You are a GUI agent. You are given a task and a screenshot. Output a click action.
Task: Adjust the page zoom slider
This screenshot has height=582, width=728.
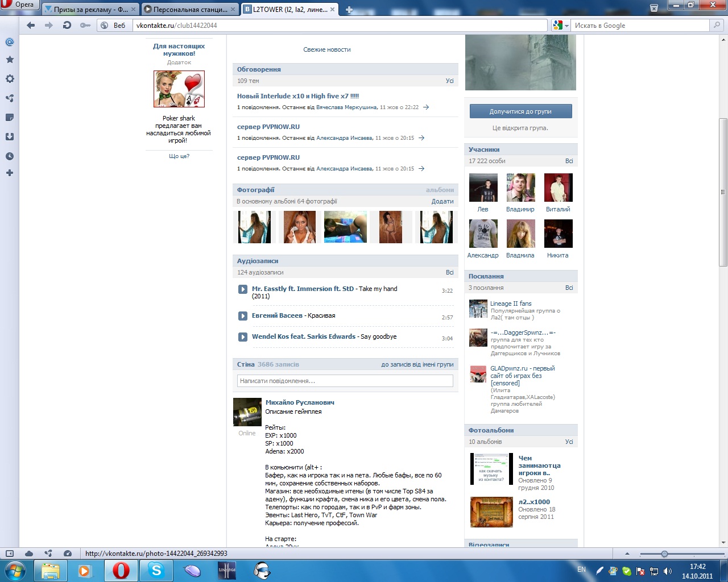(x=664, y=554)
